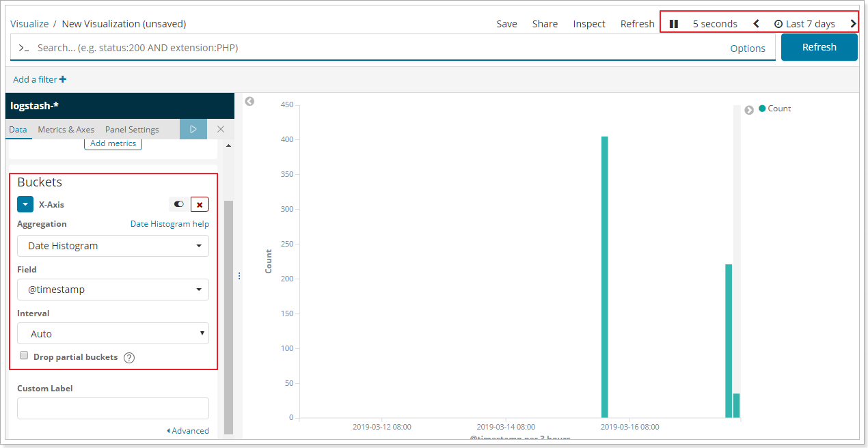Click the 2019-03-12 08:00 axis label
Image resolution: width=868 pixels, height=448 pixels.
pos(382,427)
